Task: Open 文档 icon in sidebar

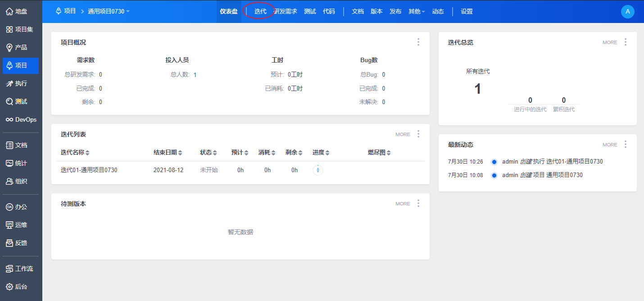Action: (9, 145)
